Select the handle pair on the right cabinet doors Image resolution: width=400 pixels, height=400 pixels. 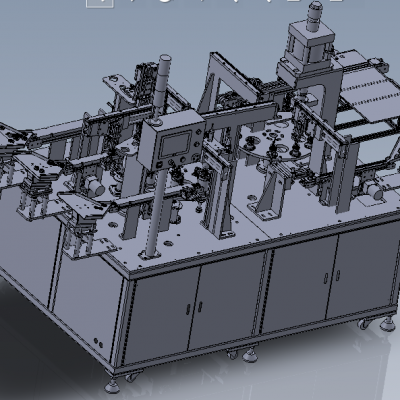pyautogui.click(x=332, y=277)
